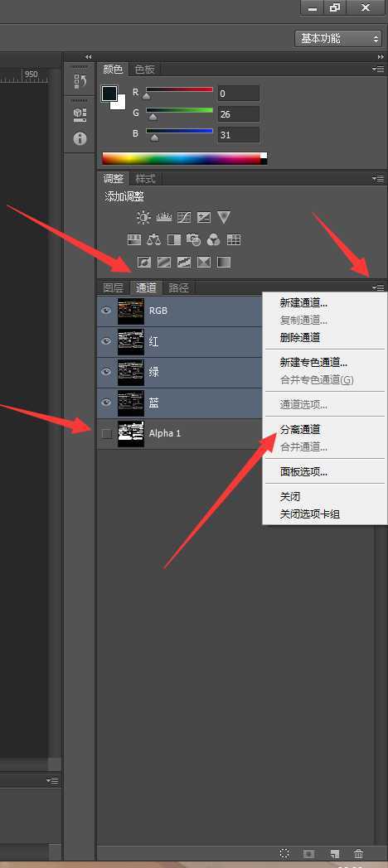Add a Channel Mixer adjustment
Viewport: 388px width, 868px height.
213,239
